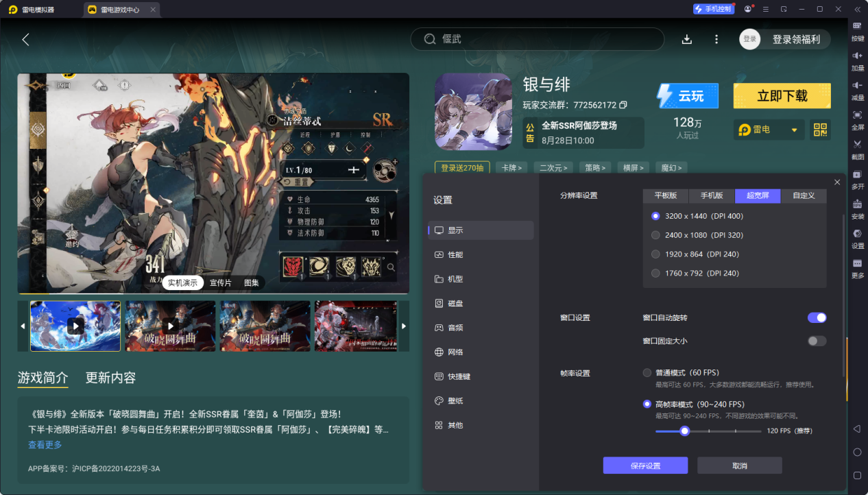Open the 魔幻 tag category
This screenshot has width=868, height=495.
point(671,167)
